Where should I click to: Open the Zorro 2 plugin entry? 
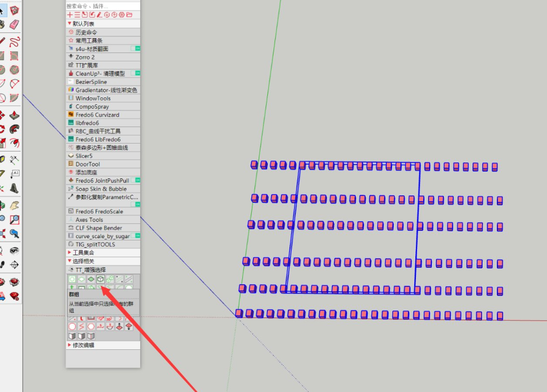tap(103, 57)
